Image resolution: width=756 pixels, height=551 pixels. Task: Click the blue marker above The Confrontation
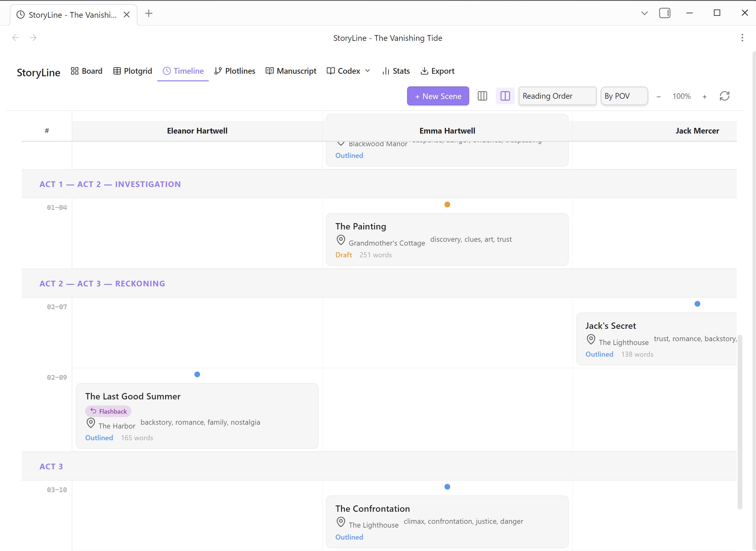pyautogui.click(x=447, y=487)
